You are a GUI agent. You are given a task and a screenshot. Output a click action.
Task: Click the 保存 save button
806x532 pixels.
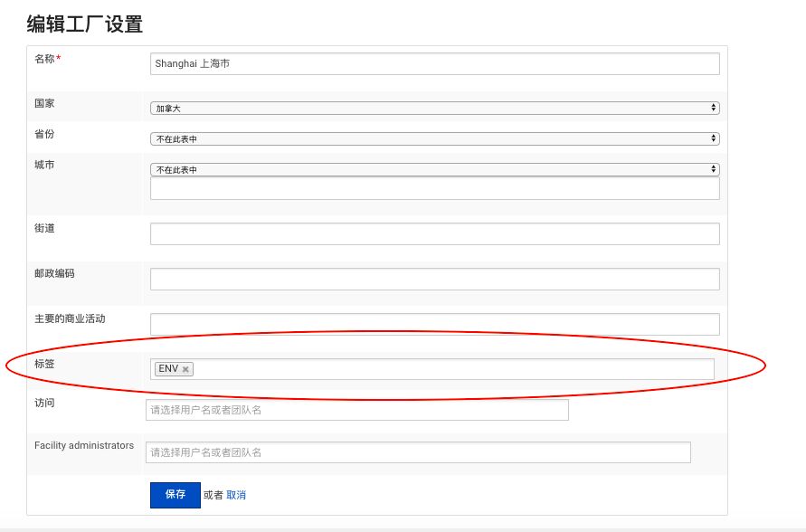pyautogui.click(x=175, y=495)
